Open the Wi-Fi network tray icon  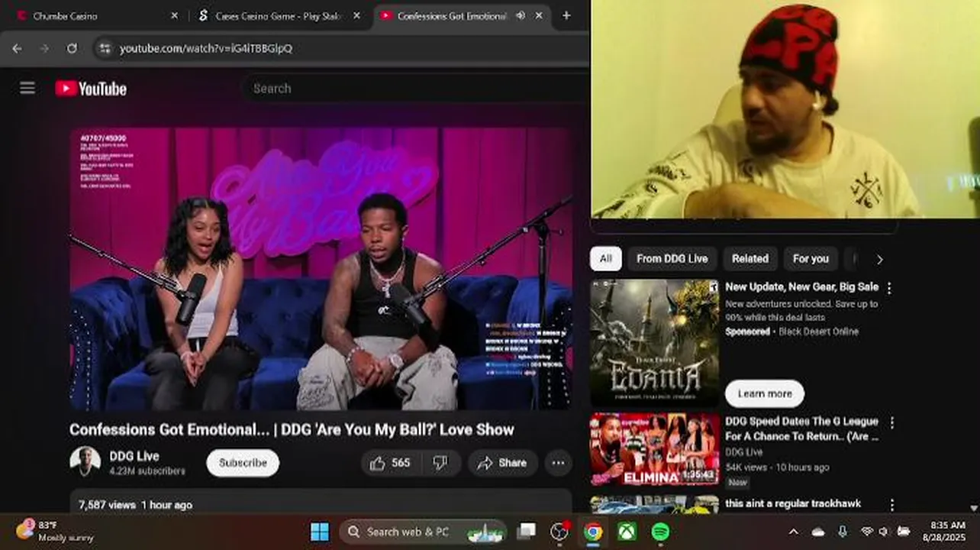pyautogui.click(x=866, y=532)
